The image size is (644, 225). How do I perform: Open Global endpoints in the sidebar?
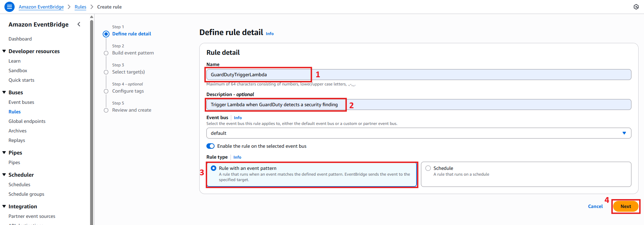[27, 121]
